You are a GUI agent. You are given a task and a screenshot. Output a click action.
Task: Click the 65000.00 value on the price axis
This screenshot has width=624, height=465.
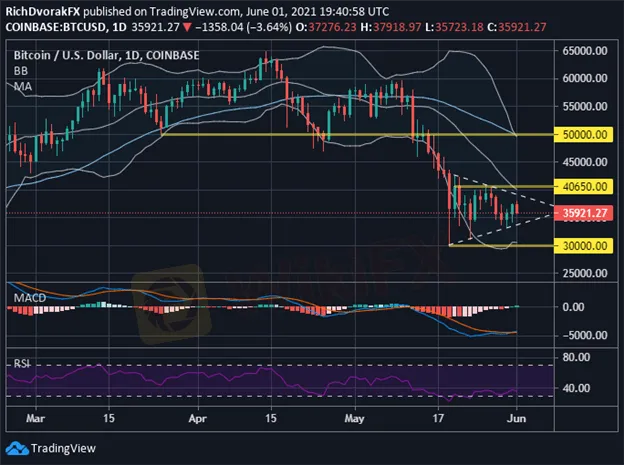point(584,48)
